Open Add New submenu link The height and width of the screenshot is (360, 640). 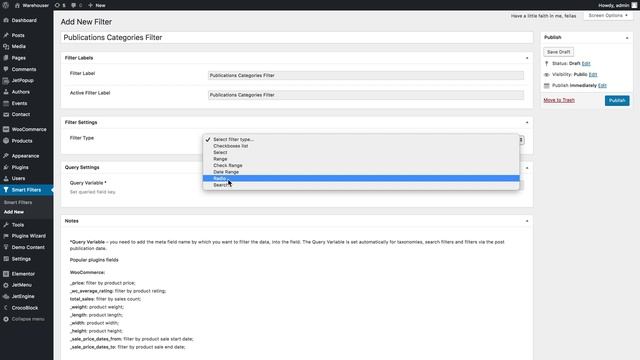(14, 212)
